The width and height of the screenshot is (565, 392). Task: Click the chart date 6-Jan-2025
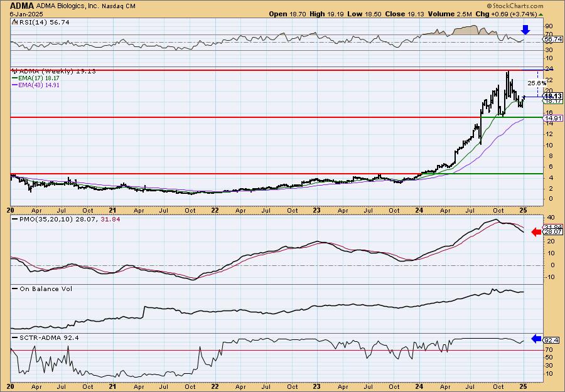click(x=26, y=14)
